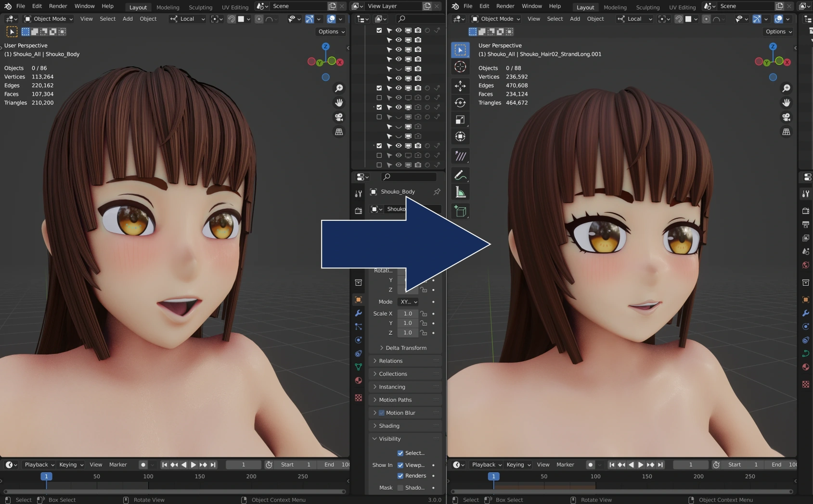The image size is (813, 504).
Task: Enable the Shado... mask checkbox
Action: [x=400, y=488]
